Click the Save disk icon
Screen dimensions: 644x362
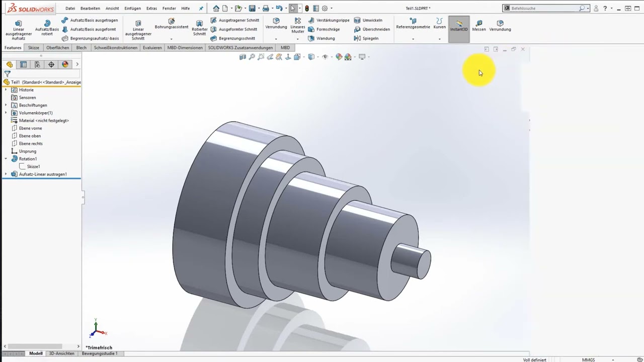[x=252, y=8]
